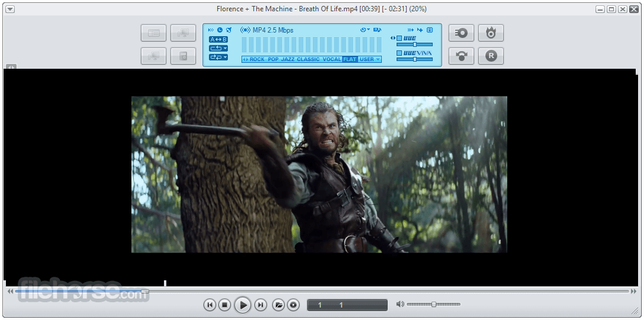Click the music note lyrics icon
Screen dimensions: 644x320
point(377,30)
